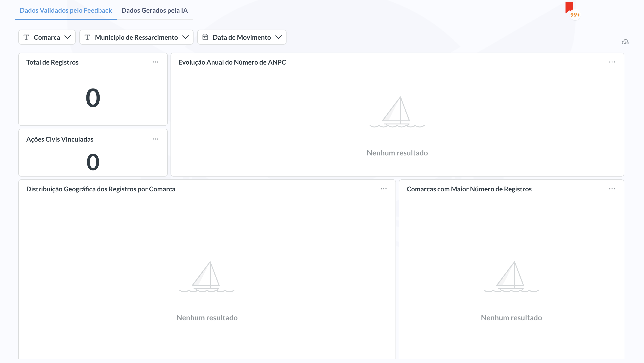Click ellipsis on Comarcas com Maior Número de Registros
Image resolution: width=644 pixels, height=363 pixels.
(x=612, y=189)
